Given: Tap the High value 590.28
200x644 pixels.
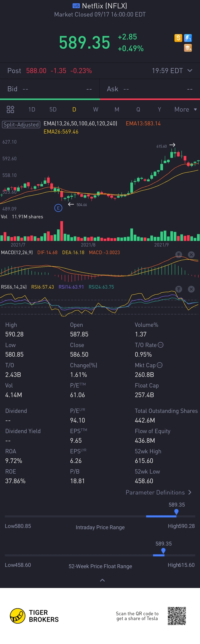Looking at the screenshot, I should [14, 334].
